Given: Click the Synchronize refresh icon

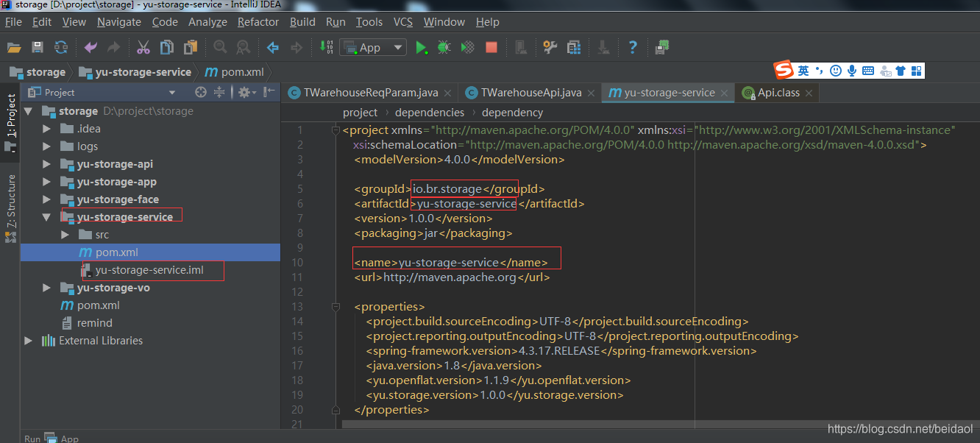Looking at the screenshot, I should (61, 48).
